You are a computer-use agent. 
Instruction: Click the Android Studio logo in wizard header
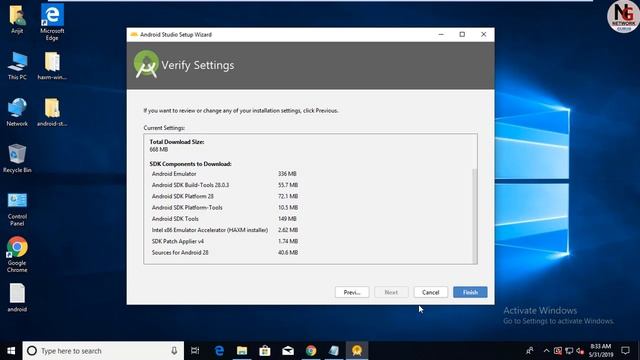coord(146,64)
